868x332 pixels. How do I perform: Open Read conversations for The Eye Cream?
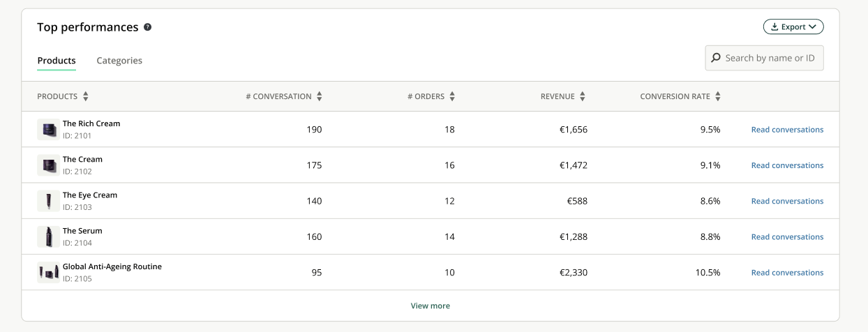point(787,201)
